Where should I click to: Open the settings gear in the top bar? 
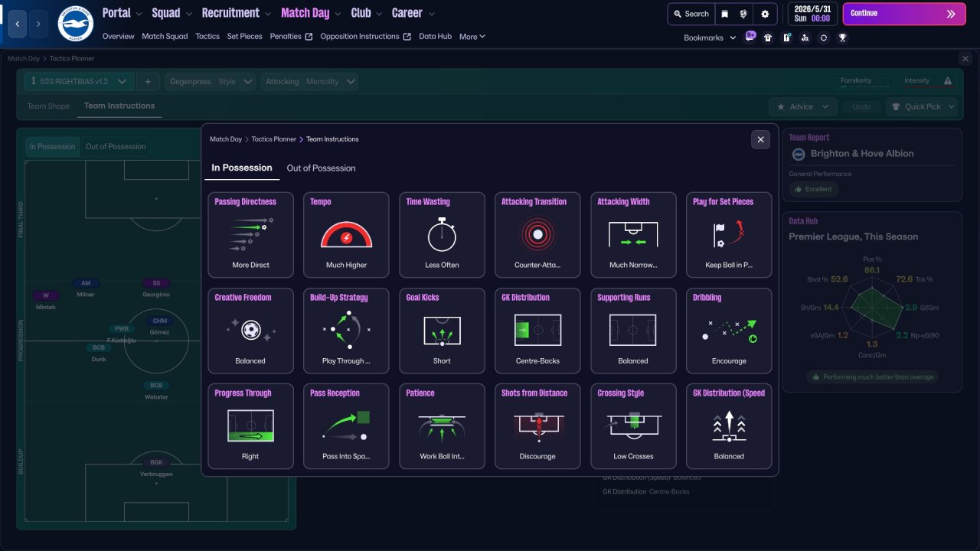[764, 14]
